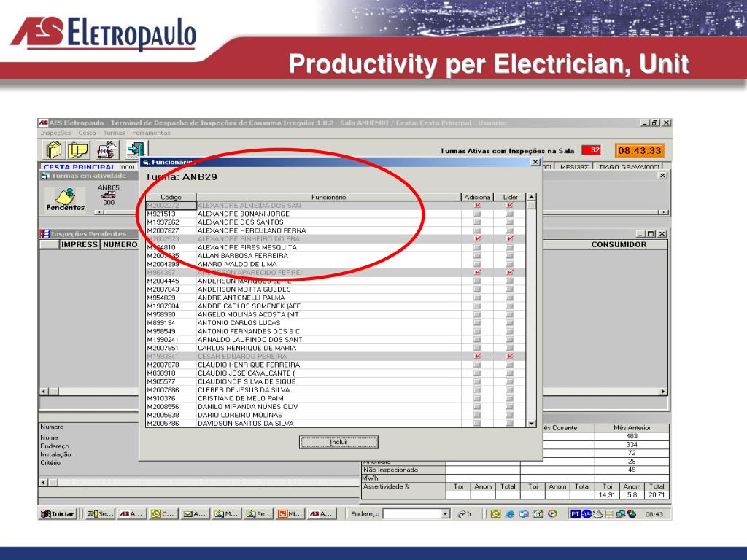This screenshot has height=560, width=747.
Task: Select row AMARO IVALDO DE LIMA
Action: tap(336, 264)
